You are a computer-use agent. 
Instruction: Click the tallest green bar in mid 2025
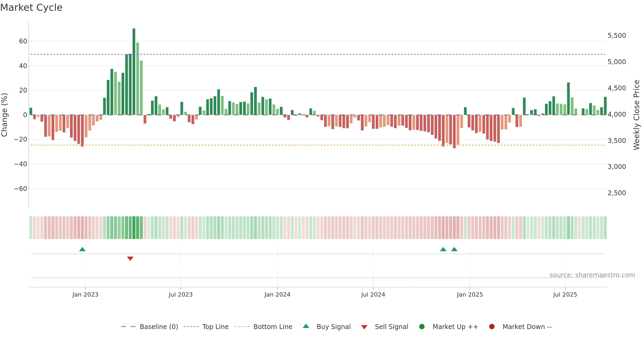click(568, 99)
